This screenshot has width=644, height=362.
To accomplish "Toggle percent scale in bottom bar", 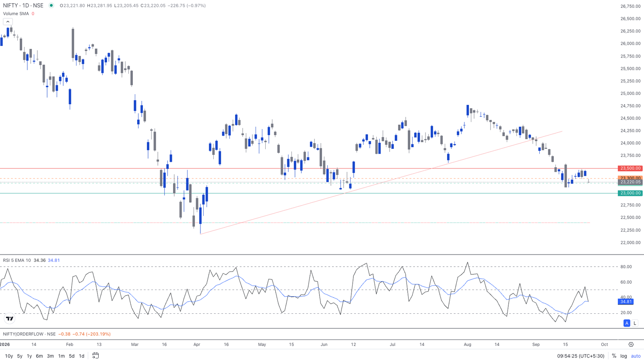I will 614,356.
